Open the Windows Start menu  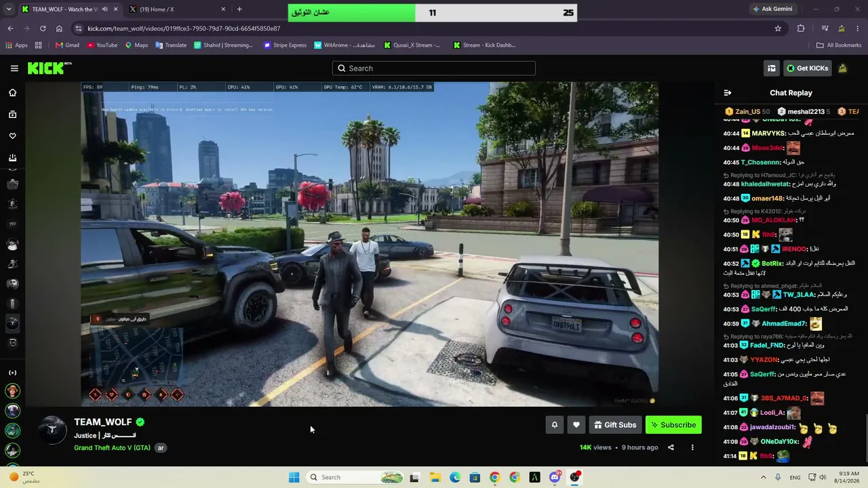(x=294, y=477)
